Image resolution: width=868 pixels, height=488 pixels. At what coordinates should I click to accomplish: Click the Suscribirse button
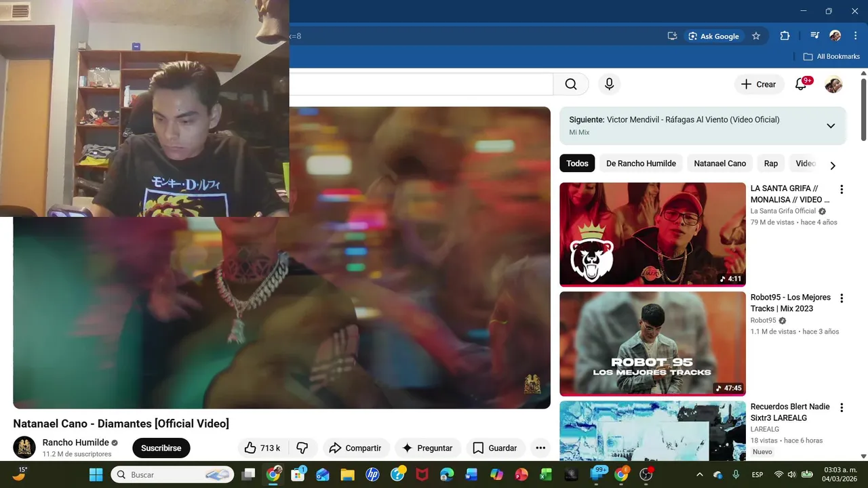click(161, 448)
